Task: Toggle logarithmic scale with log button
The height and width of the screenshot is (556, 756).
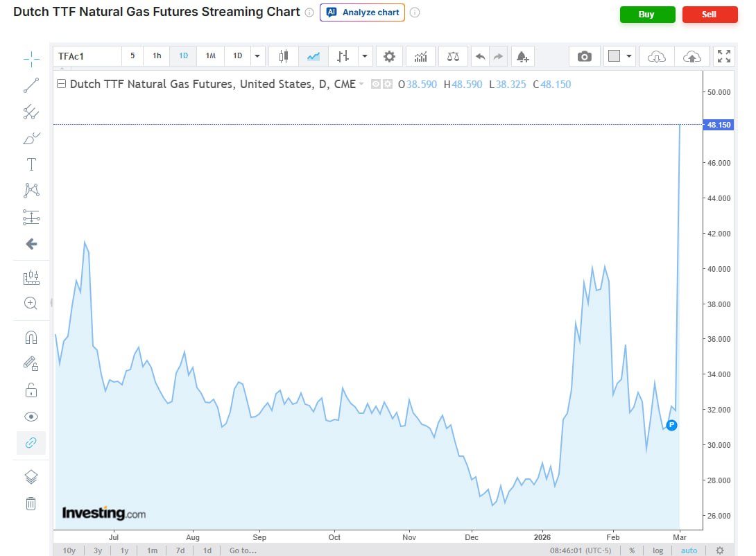Action: click(658, 550)
